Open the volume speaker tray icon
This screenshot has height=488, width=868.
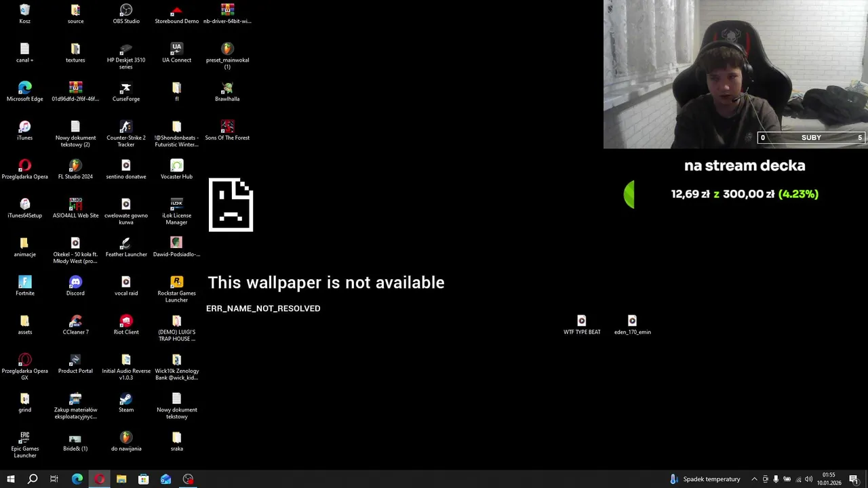[x=808, y=479]
